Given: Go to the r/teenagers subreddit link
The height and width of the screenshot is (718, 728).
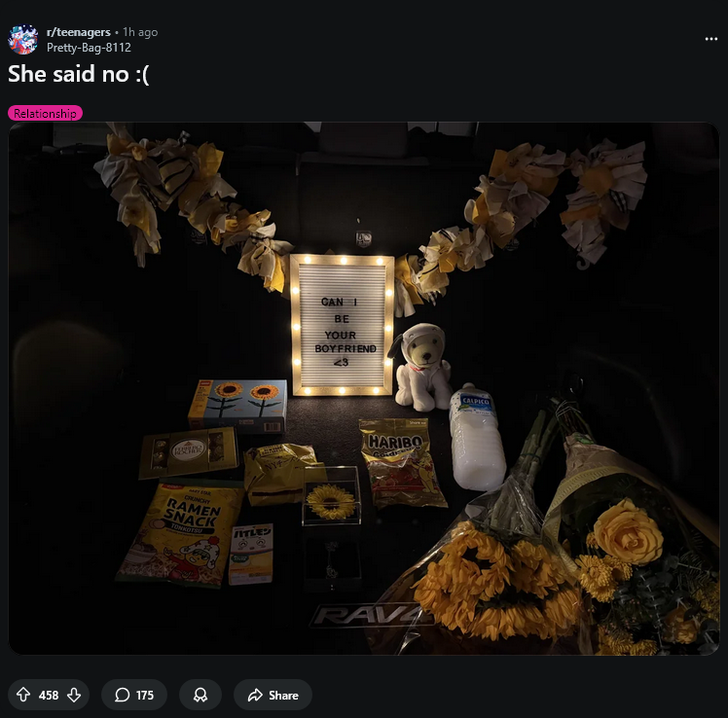Looking at the screenshot, I should pyautogui.click(x=79, y=32).
